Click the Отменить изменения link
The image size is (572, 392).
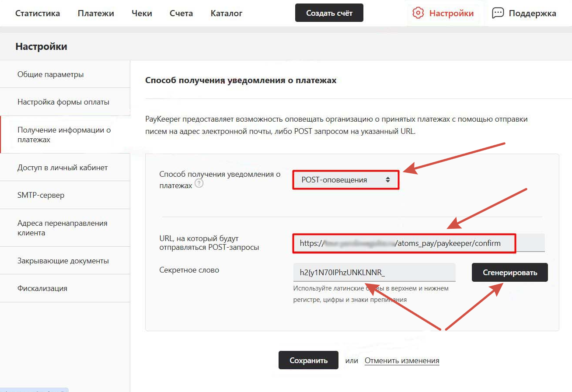(402, 360)
